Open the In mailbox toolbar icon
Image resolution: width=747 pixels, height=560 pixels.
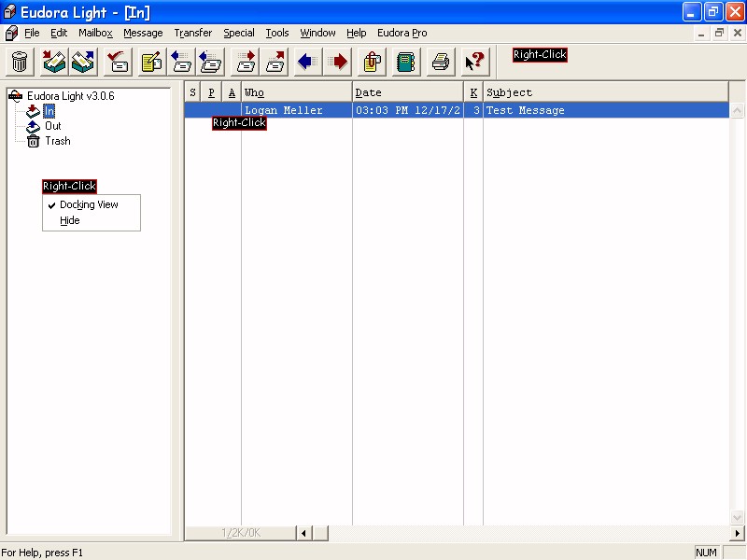click(x=54, y=62)
